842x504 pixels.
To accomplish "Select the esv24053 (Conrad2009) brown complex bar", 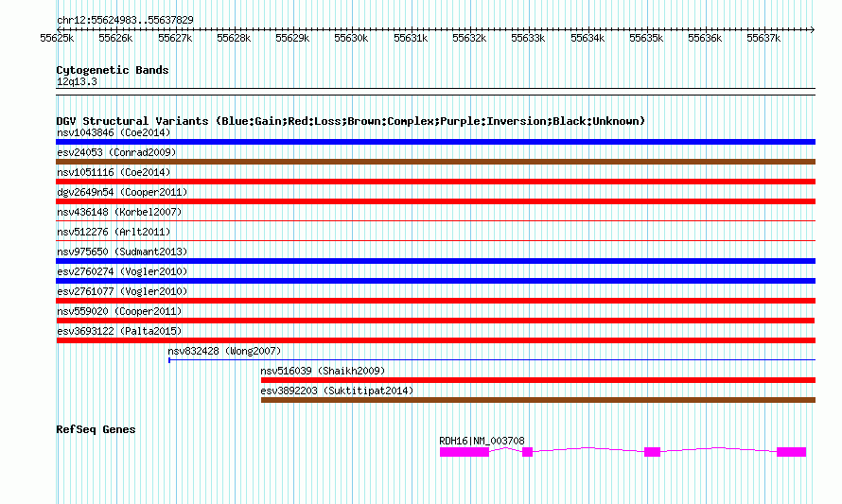I will click(x=435, y=162).
